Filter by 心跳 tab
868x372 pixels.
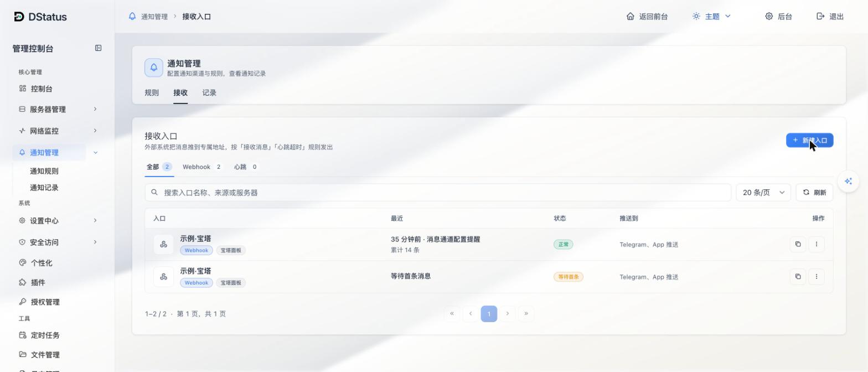pyautogui.click(x=246, y=167)
